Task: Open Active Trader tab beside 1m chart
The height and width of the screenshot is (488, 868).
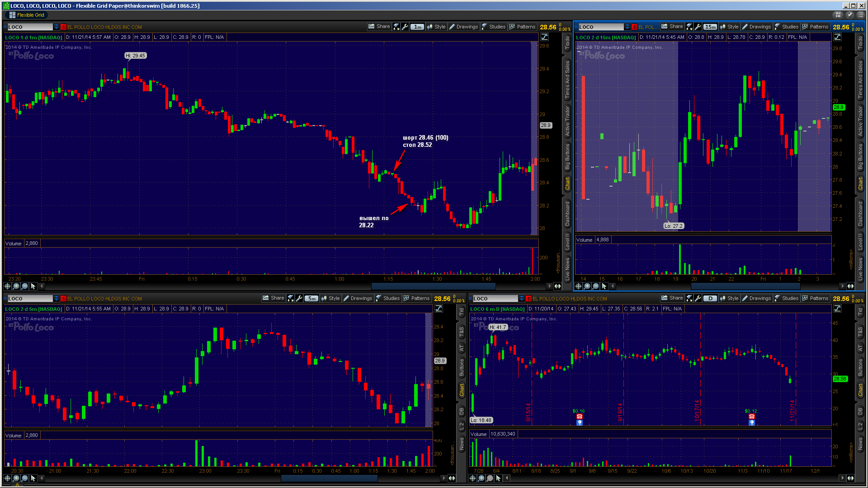Action: pos(567,121)
